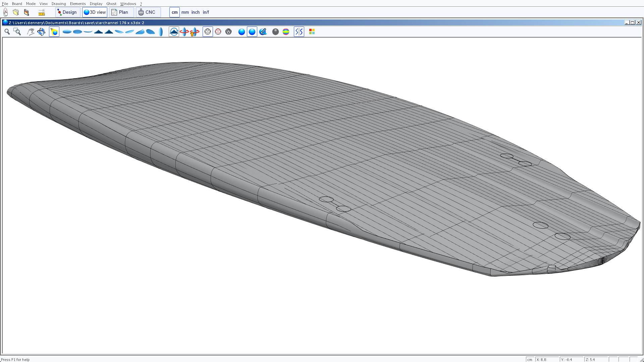Open the CNC view button
This screenshot has height=362, width=644.
(x=147, y=12)
